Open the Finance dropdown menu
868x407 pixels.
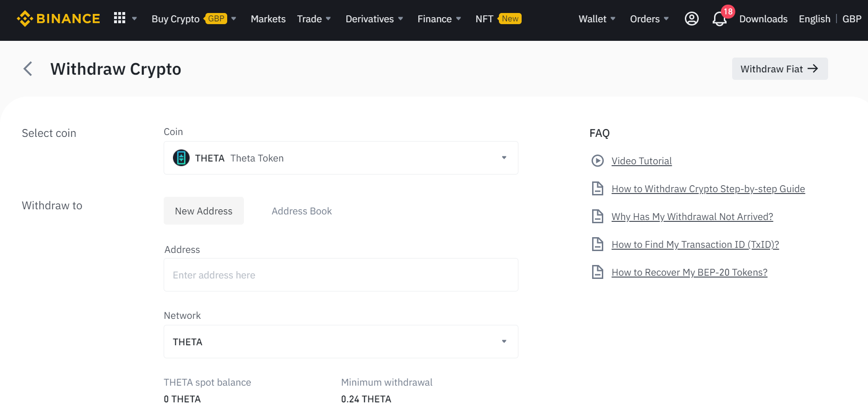[439, 19]
